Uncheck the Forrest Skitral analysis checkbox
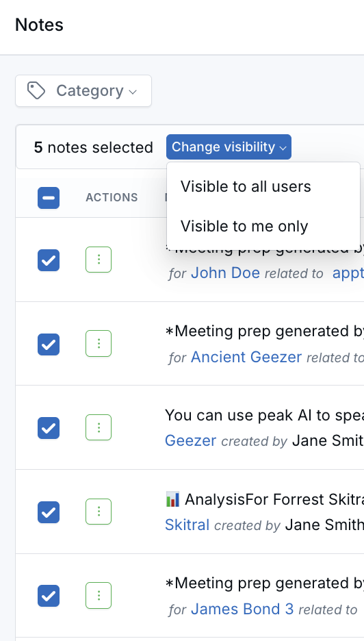Screen dimensions: 364x641 point(49,512)
